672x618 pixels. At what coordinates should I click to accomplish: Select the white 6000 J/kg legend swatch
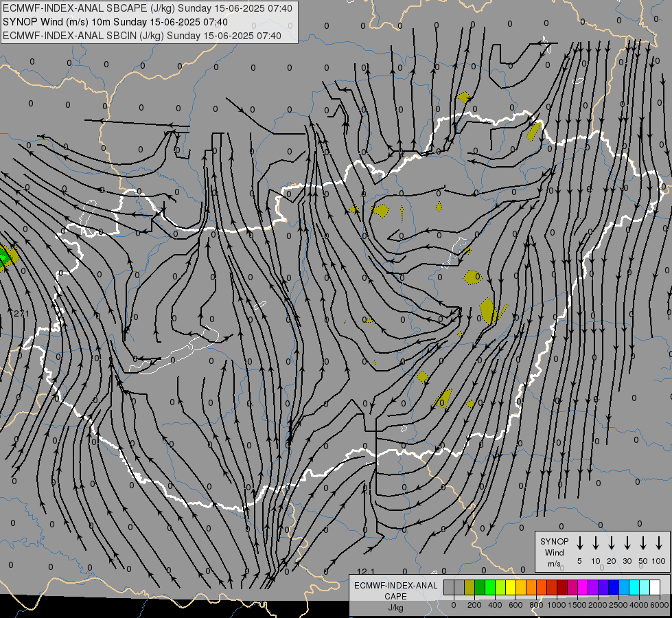click(x=654, y=587)
